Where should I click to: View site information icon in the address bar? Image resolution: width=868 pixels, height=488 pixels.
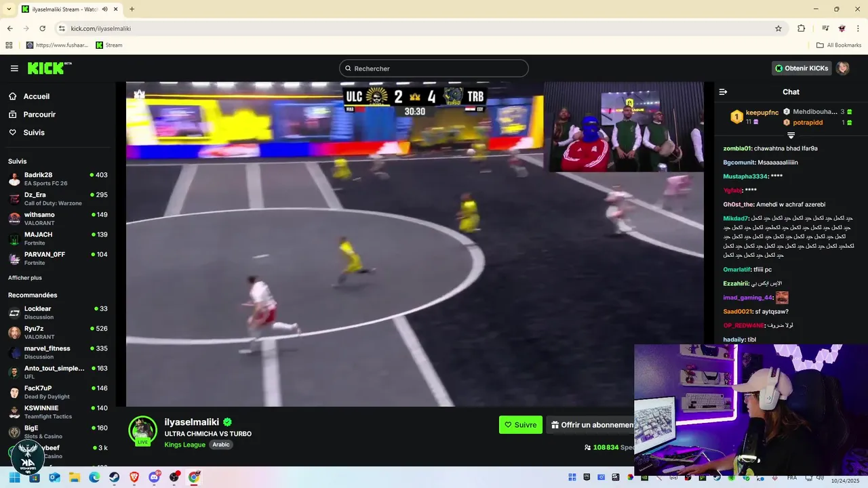point(62,28)
